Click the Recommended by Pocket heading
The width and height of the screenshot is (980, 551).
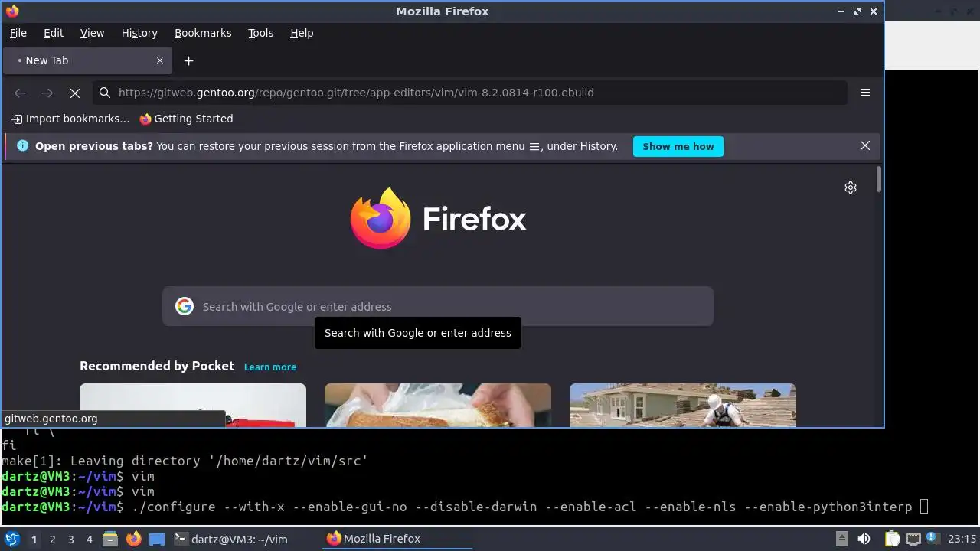[x=157, y=366]
